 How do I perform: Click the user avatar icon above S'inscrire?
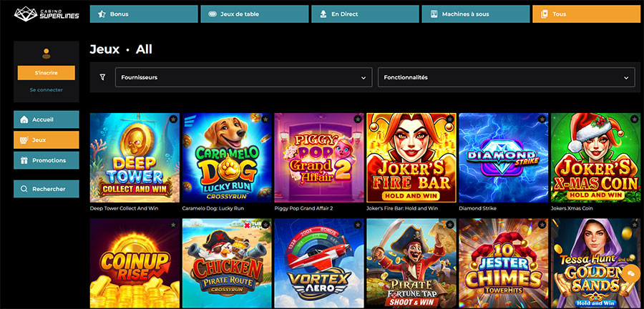(47, 54)
